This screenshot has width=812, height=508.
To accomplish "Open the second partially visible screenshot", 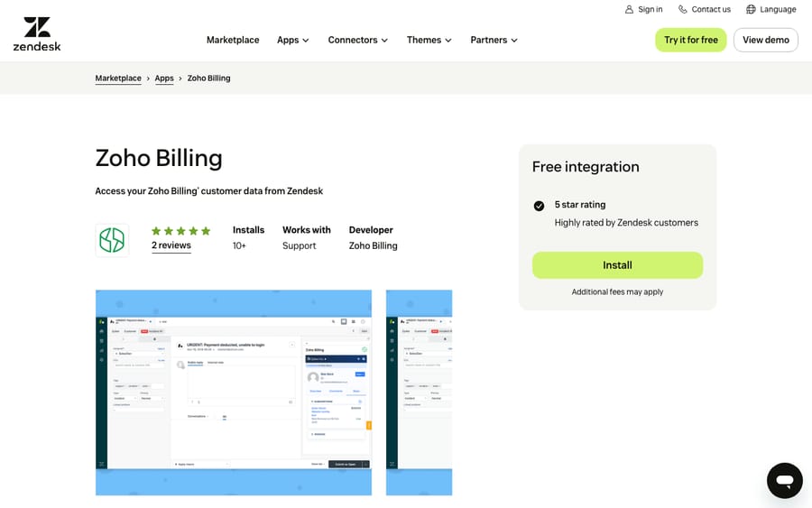I will [419, 393].
